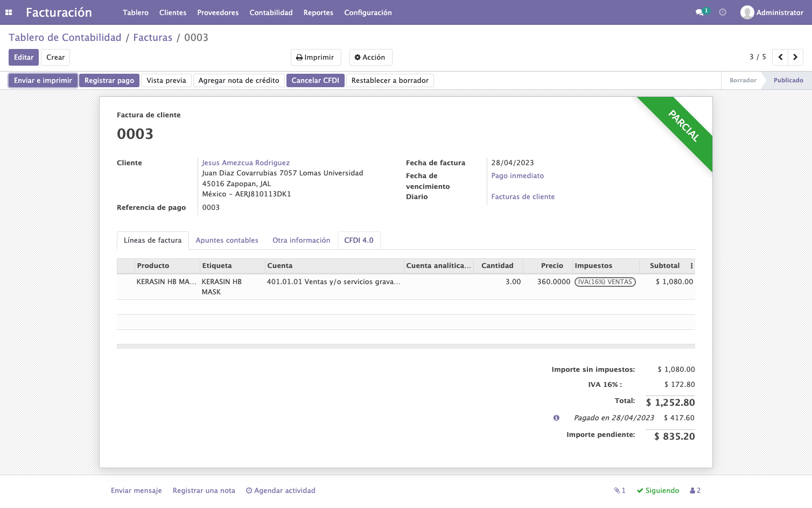The width and height of the screenshot is (812, 508).
Task: Go to the next invoice record
Action: point(795,57)
